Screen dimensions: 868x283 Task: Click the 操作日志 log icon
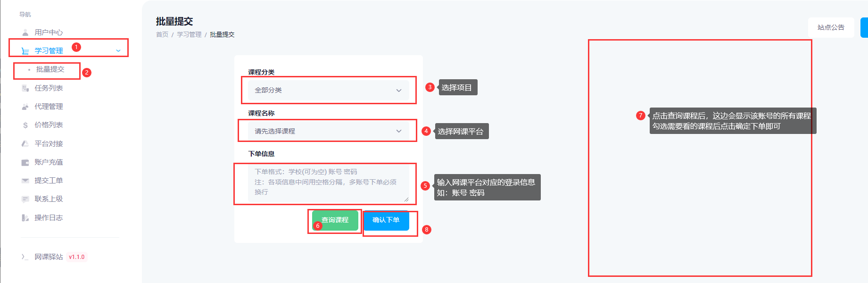pyautogui.click(x=25, y=218)
